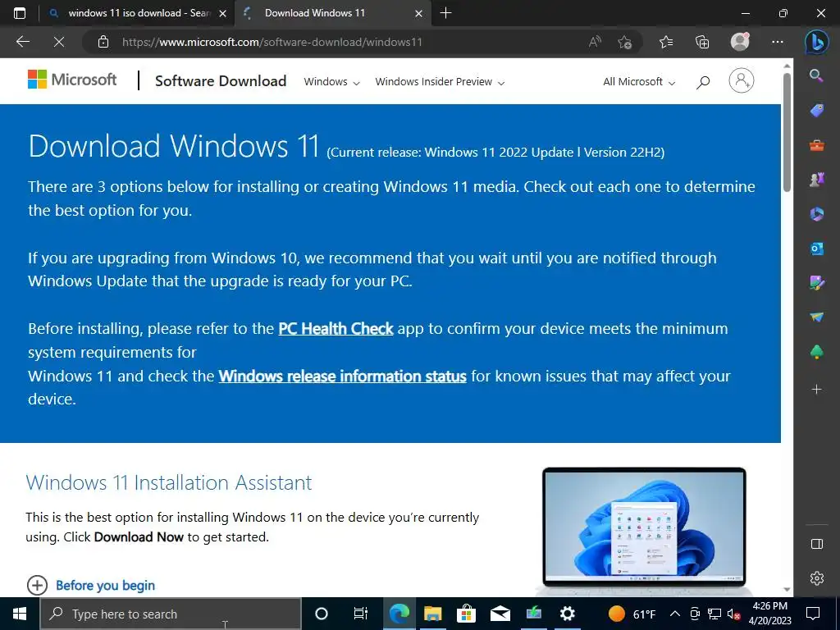Open Edge tab actions menu icon
The width and height of the screenshot is (840, 630).
[20, 13]
